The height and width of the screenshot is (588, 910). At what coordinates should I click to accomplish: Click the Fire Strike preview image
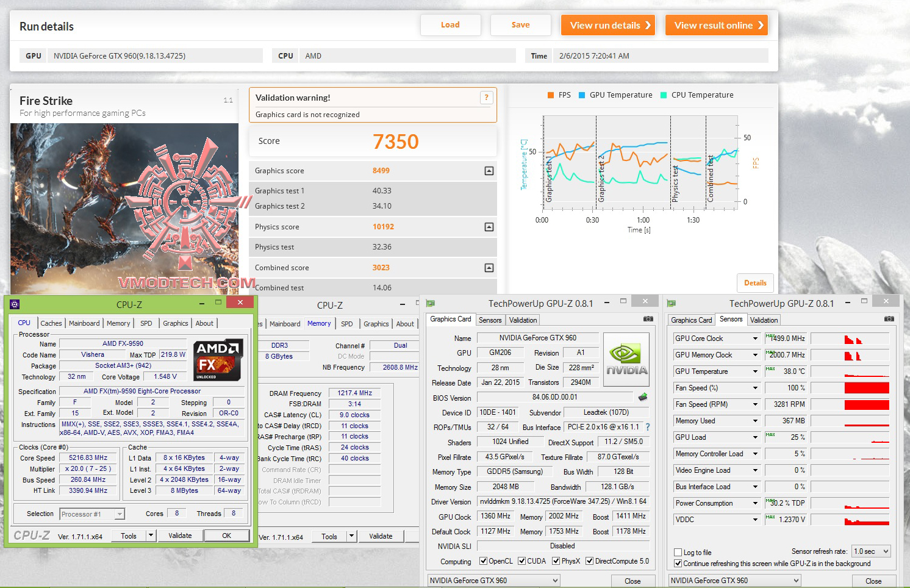(124, 209)
